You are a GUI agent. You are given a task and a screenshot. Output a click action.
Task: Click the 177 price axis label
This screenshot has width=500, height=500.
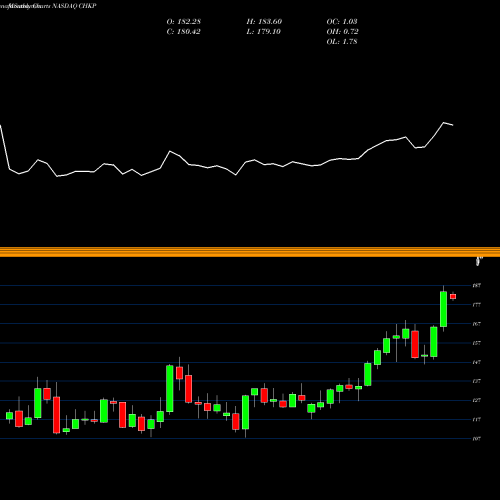[477, 305]
